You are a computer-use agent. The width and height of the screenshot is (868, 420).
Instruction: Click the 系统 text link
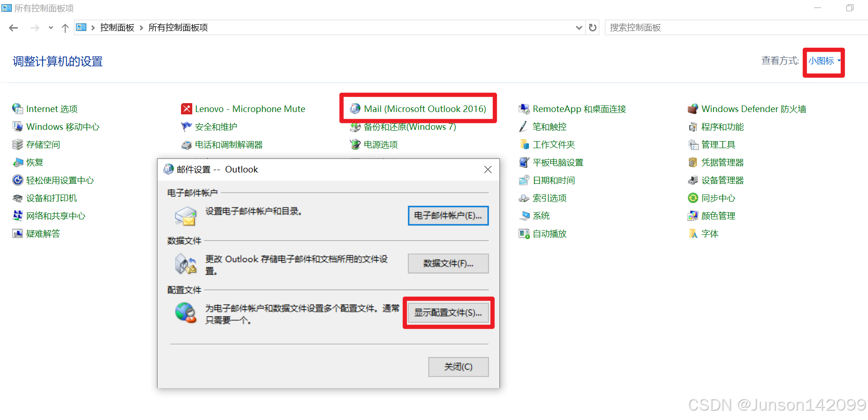(541, 216)
